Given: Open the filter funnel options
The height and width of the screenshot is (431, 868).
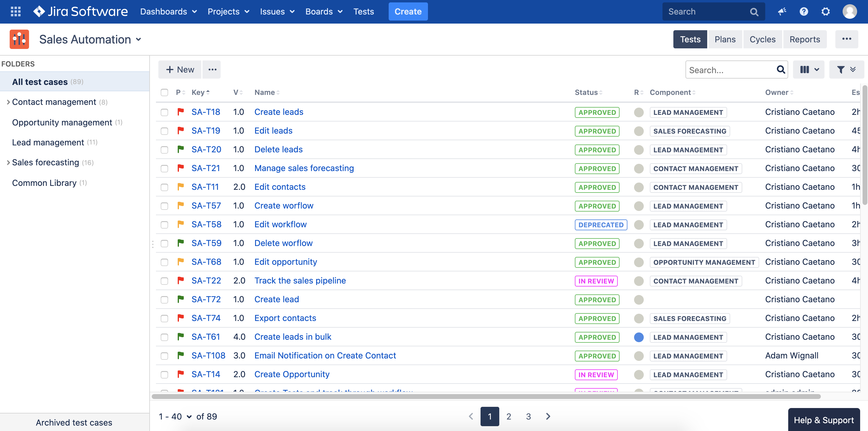Looking at the screenshot, I should [x=846, y=70].
